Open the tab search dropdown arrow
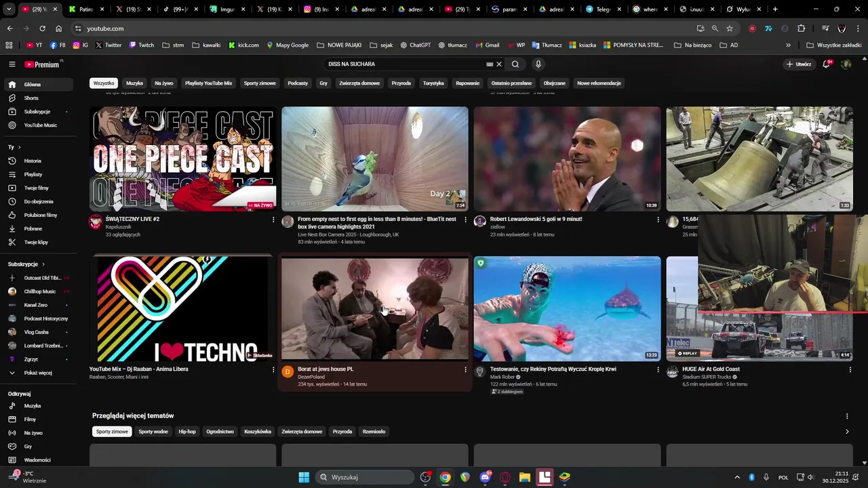The height and width of the screenshot is (488, 868). coord(8,9)
